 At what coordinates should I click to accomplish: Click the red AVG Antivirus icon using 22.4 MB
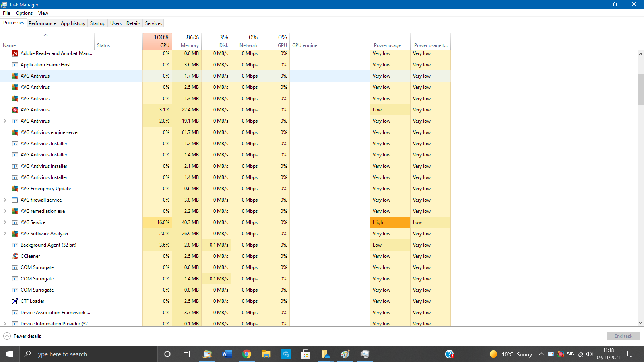[x=15, y=110]
